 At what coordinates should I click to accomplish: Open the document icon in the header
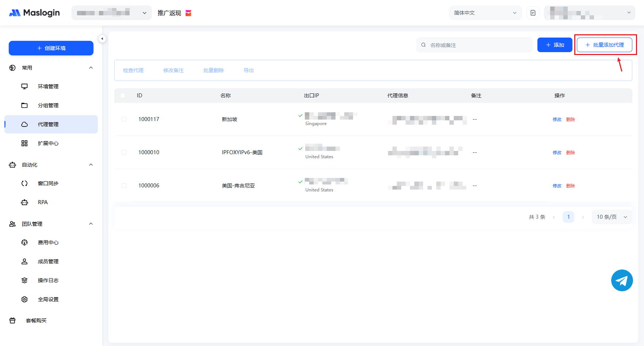pos(533,13)
